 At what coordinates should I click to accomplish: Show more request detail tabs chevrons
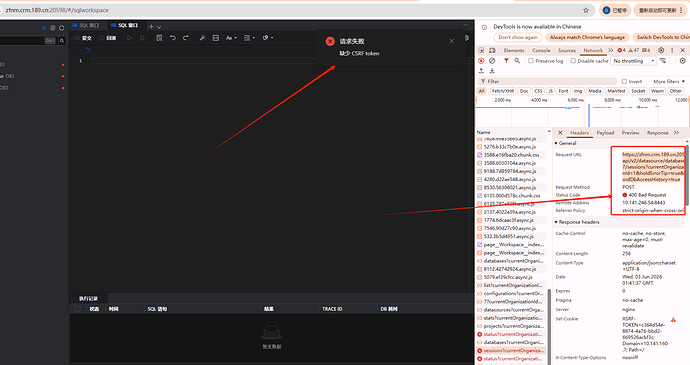pyautogui.click(x=676, y=133)
